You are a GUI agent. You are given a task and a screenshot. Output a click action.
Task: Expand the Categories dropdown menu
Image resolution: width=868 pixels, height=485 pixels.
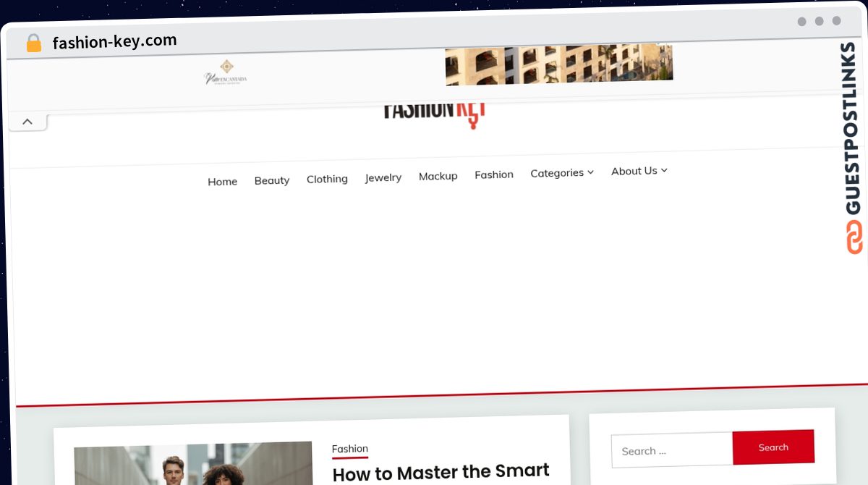coord(561,173)
